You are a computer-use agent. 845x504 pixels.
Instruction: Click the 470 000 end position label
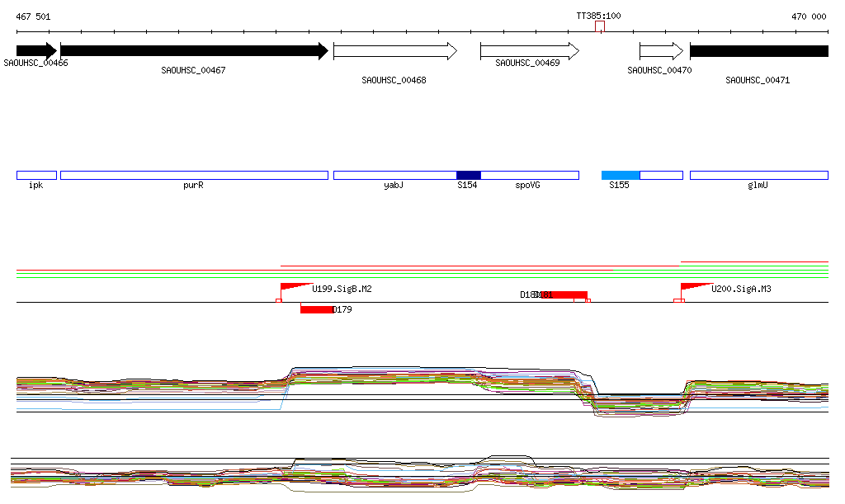(x=809, y=16)
